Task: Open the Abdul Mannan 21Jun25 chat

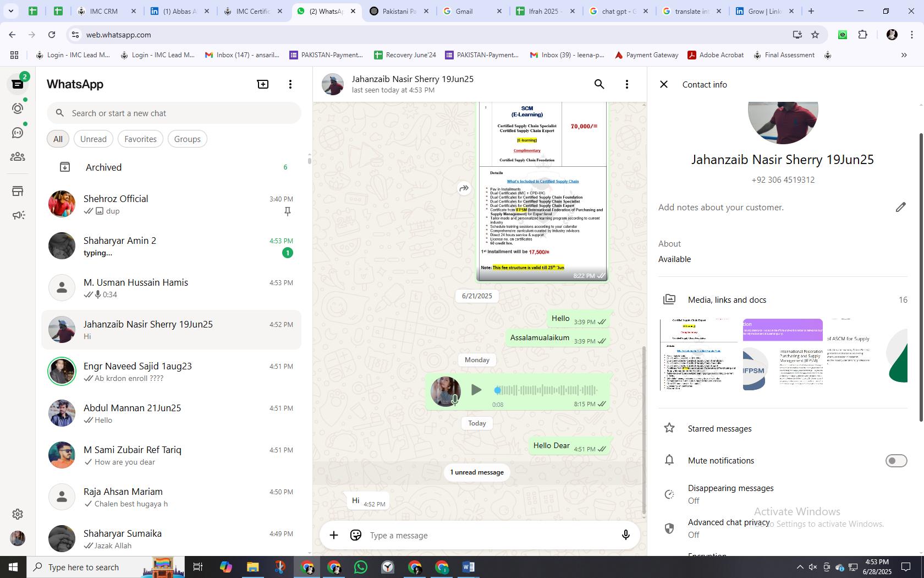Action: pos(172,414)
